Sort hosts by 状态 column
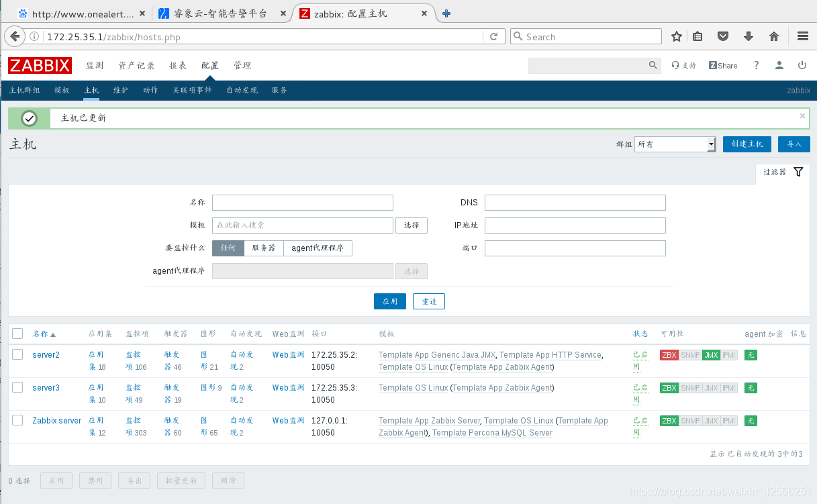 point(640,334)
